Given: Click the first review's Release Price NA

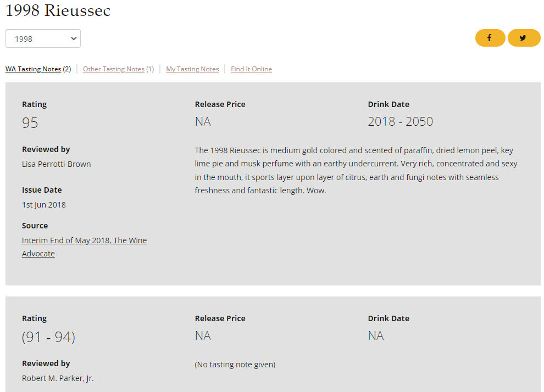Looking at the screenshot, I should click(203, 122).
